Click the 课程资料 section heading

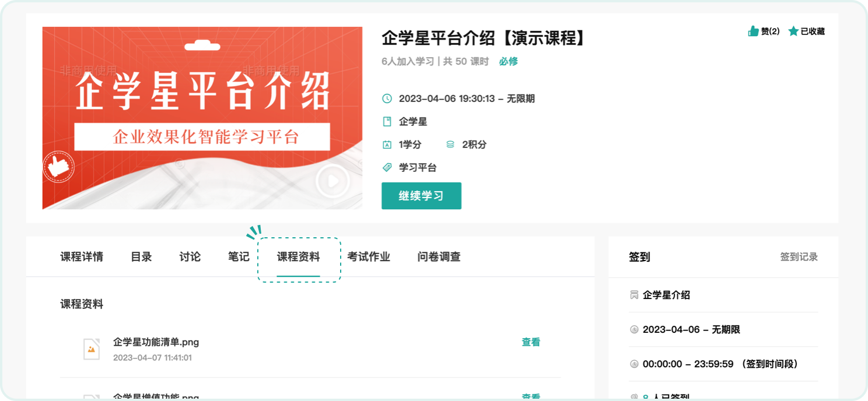pyautogui.click(x=82, y=304)
